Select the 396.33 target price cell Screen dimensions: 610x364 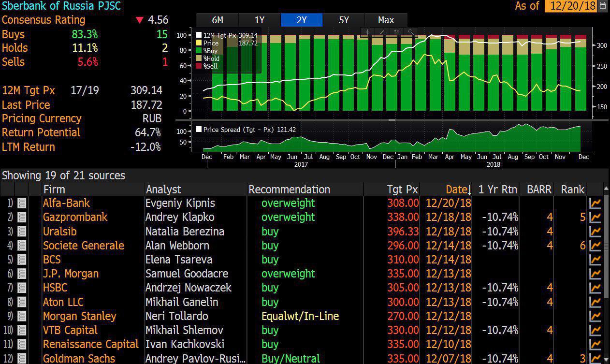(x=403, y=232)
